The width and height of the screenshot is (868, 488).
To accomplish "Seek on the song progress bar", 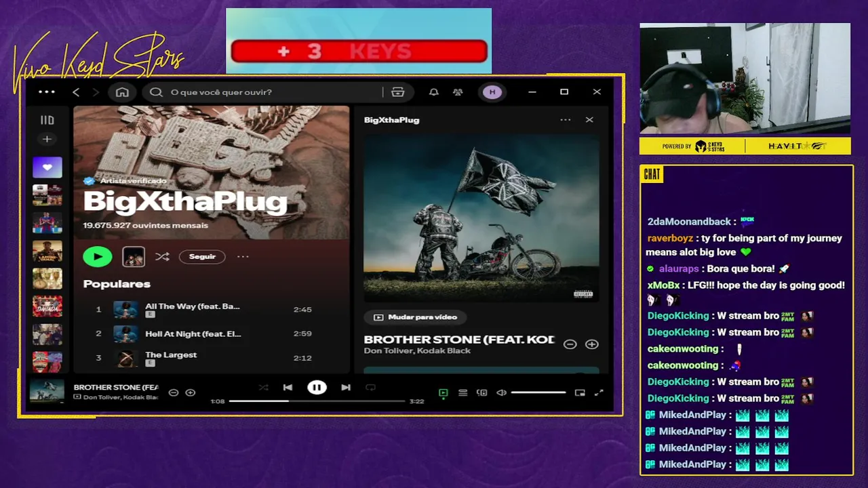I will (317, 401).
